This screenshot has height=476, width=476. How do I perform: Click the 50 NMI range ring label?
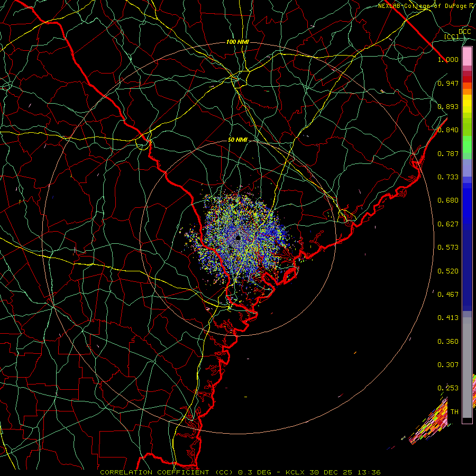tap(237, 140)
